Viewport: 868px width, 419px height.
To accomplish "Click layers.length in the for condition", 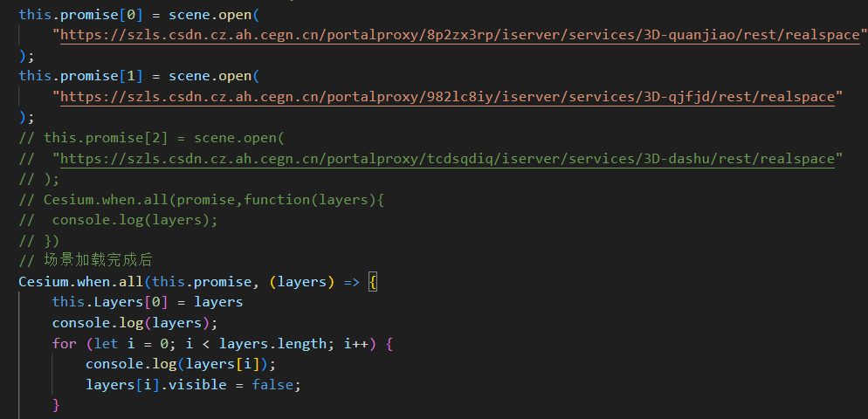I will (272, 344).
